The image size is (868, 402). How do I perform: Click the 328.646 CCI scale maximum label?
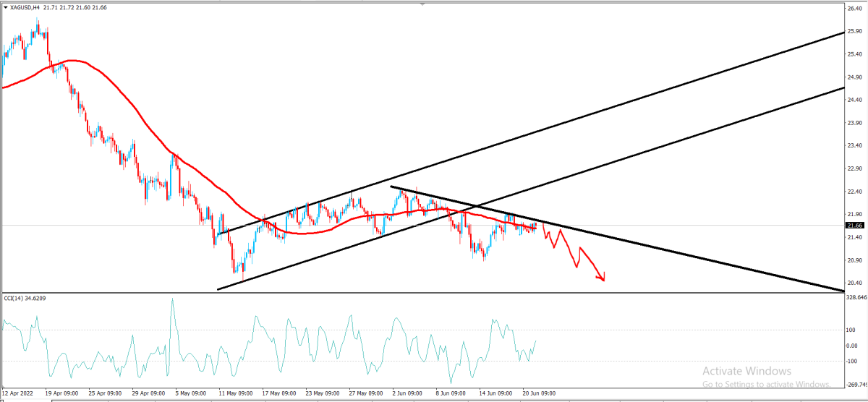(856, 297)
